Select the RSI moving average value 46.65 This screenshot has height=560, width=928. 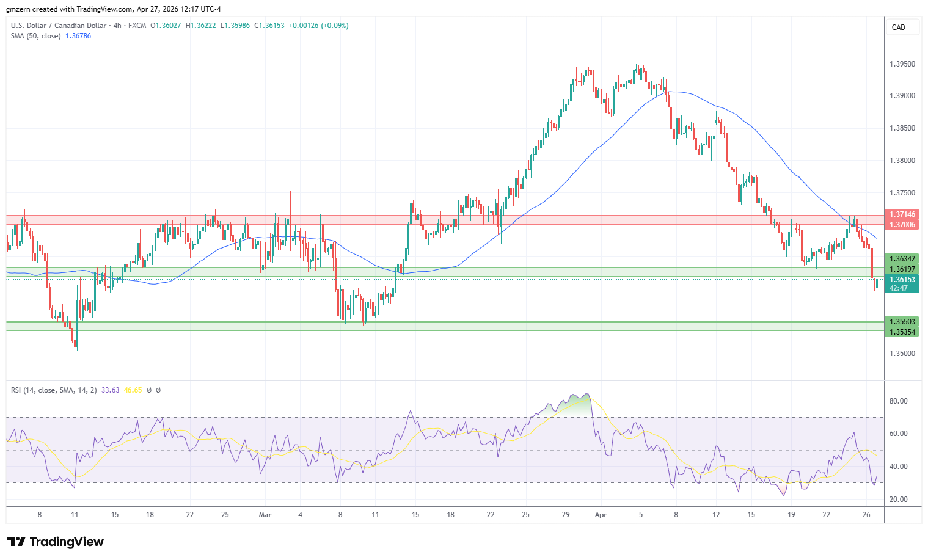(133, 390)
